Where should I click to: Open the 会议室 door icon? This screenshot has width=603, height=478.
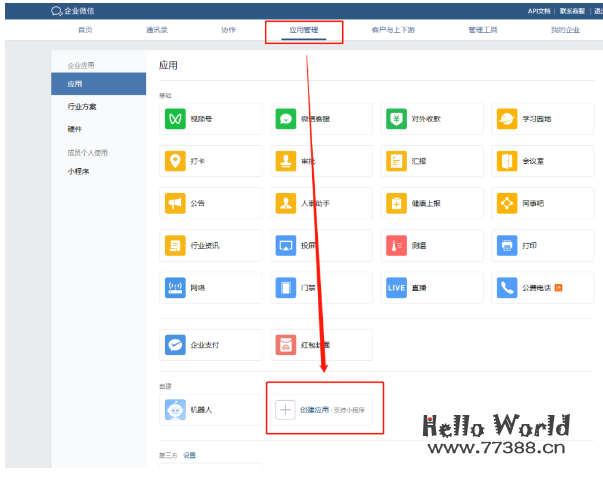click(507, 161)
